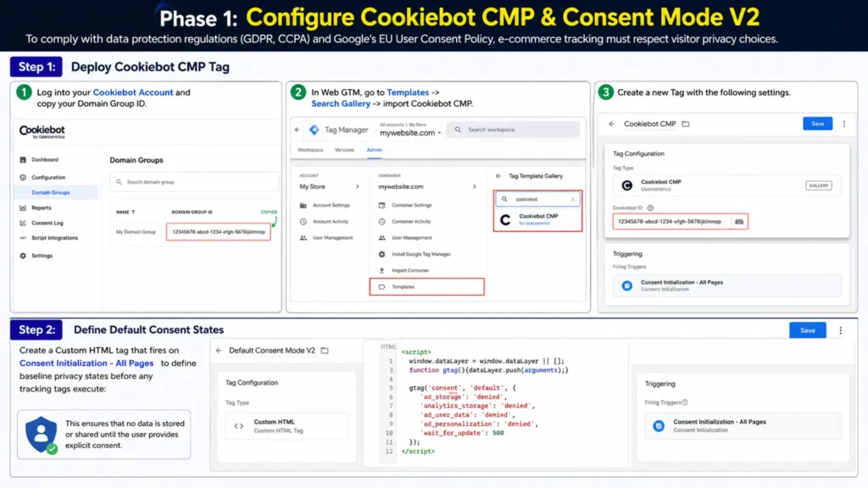The image size is (868, 488).
Task: Click back arrow next to Cookiebot CMP tag title
Action: pyautogui.click(x=612, y=124)
